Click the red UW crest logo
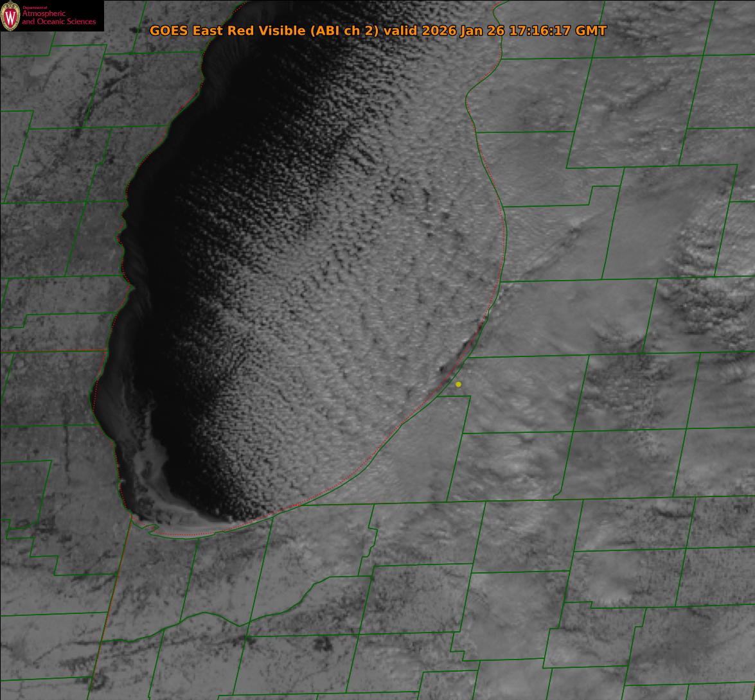Image resolution: width=755 pixels, height=700 pixels. pyautogui.click(x=10, y=16)
